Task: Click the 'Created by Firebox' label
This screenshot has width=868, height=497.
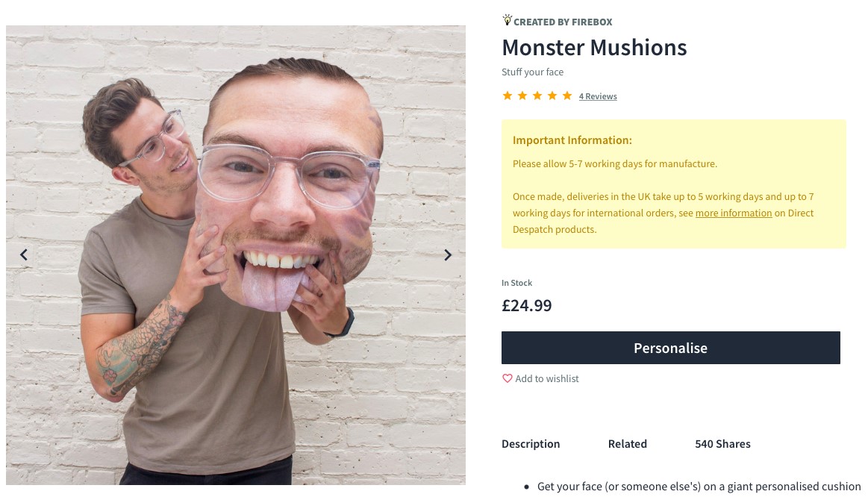Action: click(x=563, y=22)
